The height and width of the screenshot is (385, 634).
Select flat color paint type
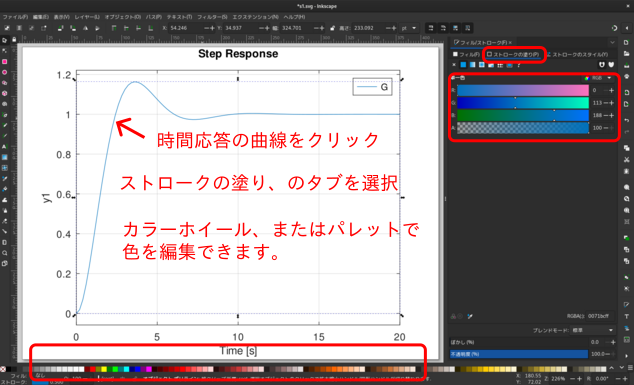pos(463,65)
